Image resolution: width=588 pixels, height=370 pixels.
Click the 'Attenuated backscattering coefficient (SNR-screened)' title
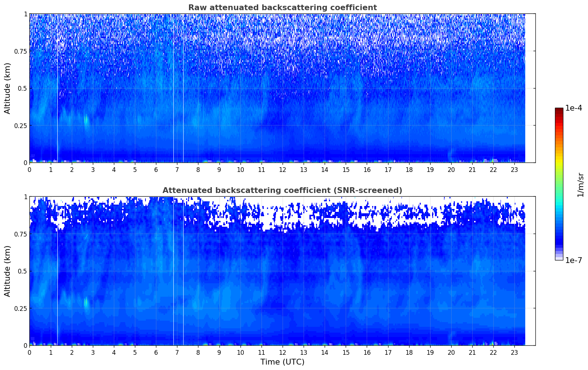click(x=282, y=190)
